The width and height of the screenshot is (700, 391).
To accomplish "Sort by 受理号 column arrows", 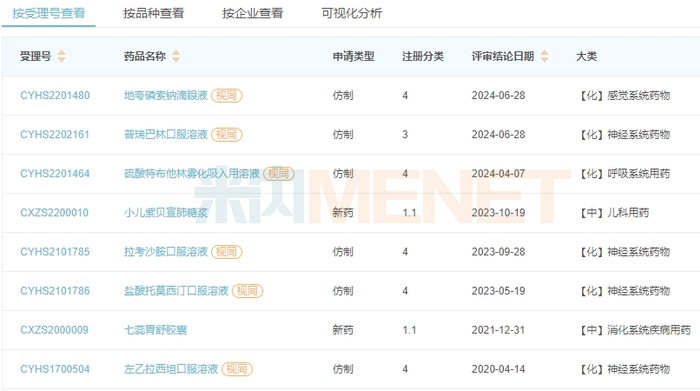I will [62, 56].
